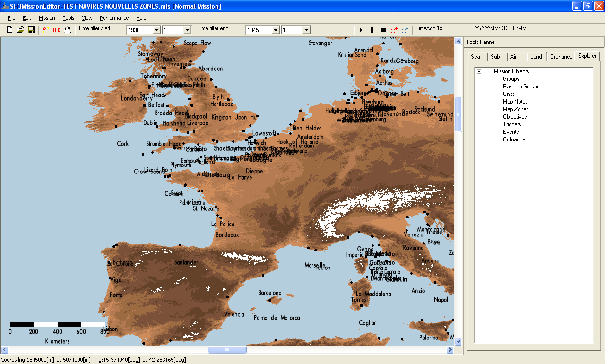Click the Open mission folder icon
This screenshot has width=605, height=364.
coord(20,30)
